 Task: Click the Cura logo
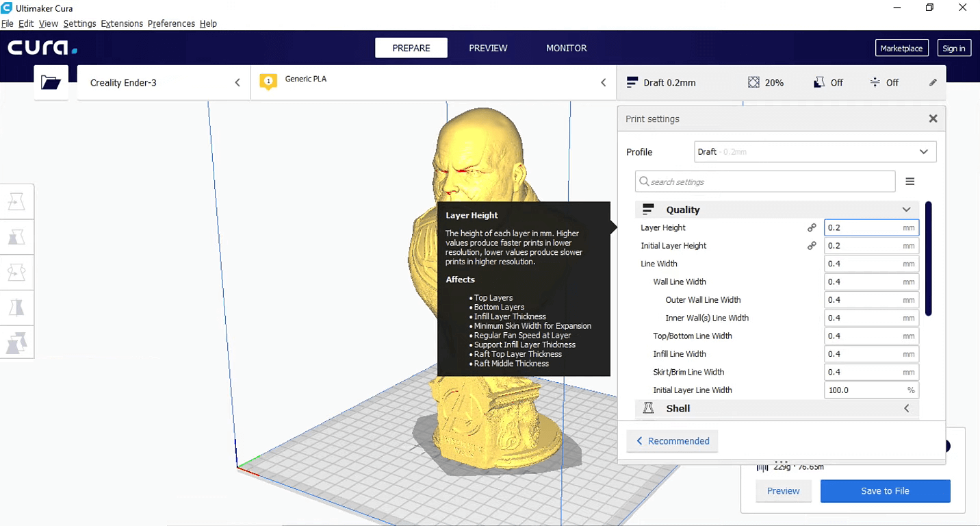tap(42, 48)
